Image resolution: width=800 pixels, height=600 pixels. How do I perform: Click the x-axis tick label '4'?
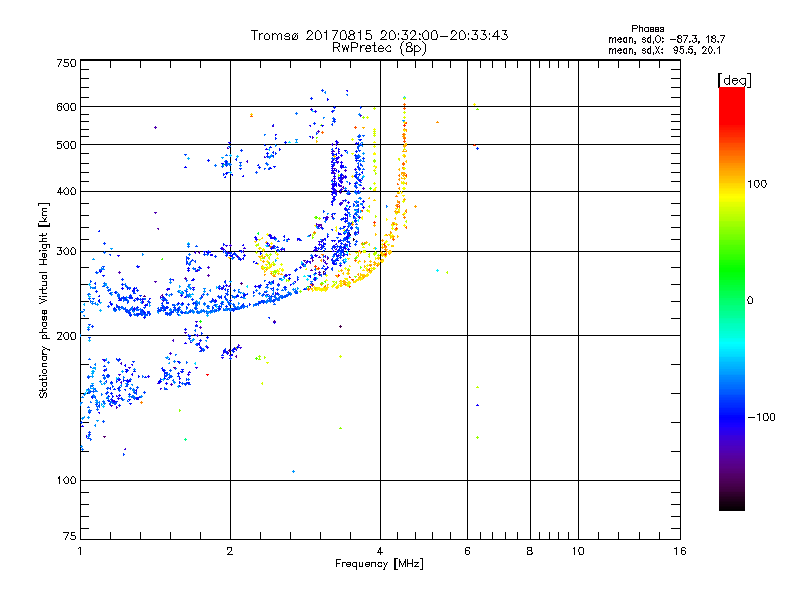(380, 551)
